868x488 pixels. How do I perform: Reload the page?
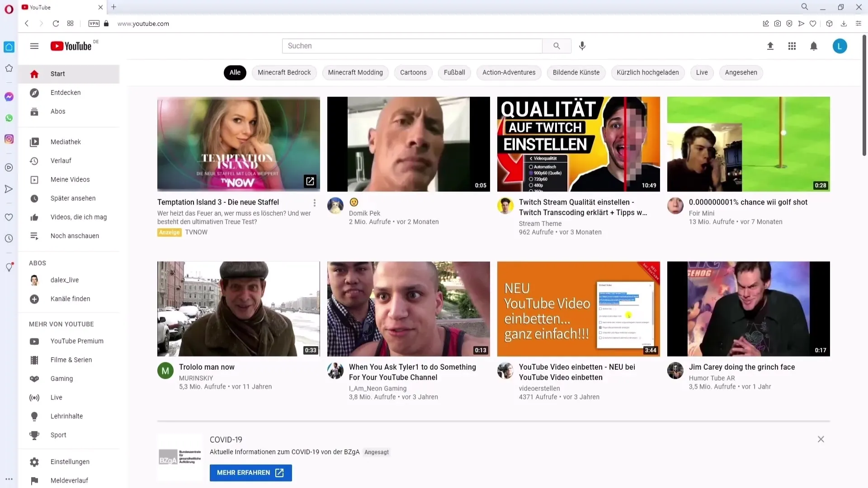pos(56,23)
